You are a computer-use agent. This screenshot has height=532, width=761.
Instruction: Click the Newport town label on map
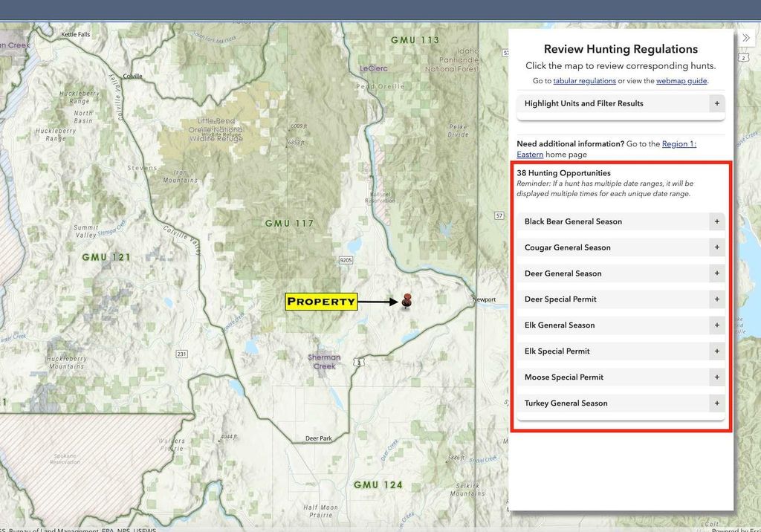click(x=484, y=300)
